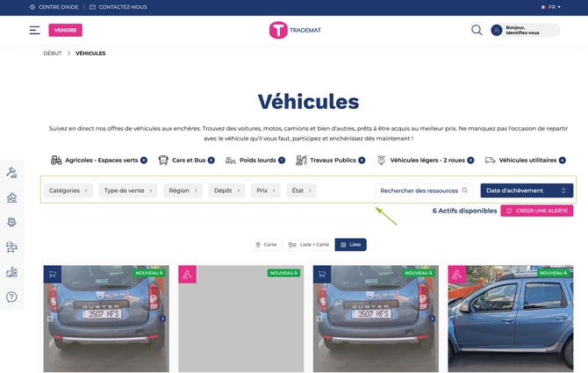Advance first vehicle image with right arrow

coord(162,319)
